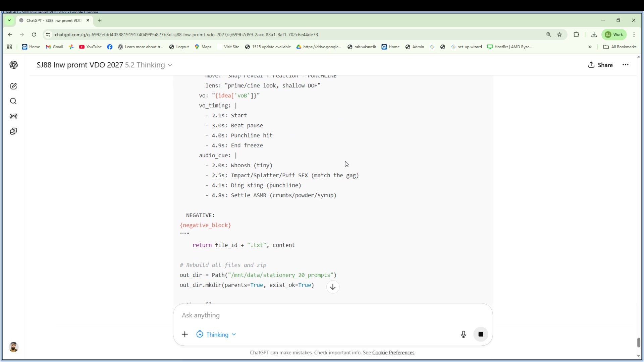
Task: Click the Share button
Action: pos(600,65)
